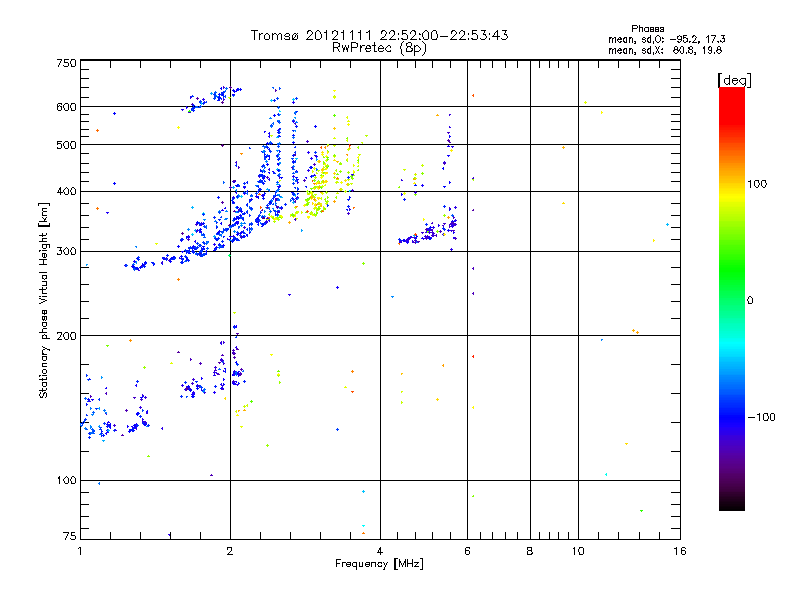Click the 'Frequency [MHz]' axis title

point(379,564)
